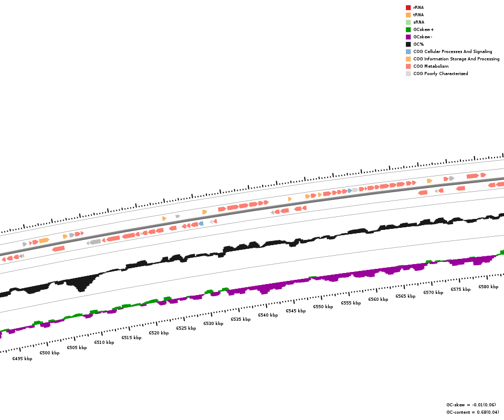Jump to the 6510 kbp position label
The width and height of the screenshot is (504, 420).
tap(104, 342)
